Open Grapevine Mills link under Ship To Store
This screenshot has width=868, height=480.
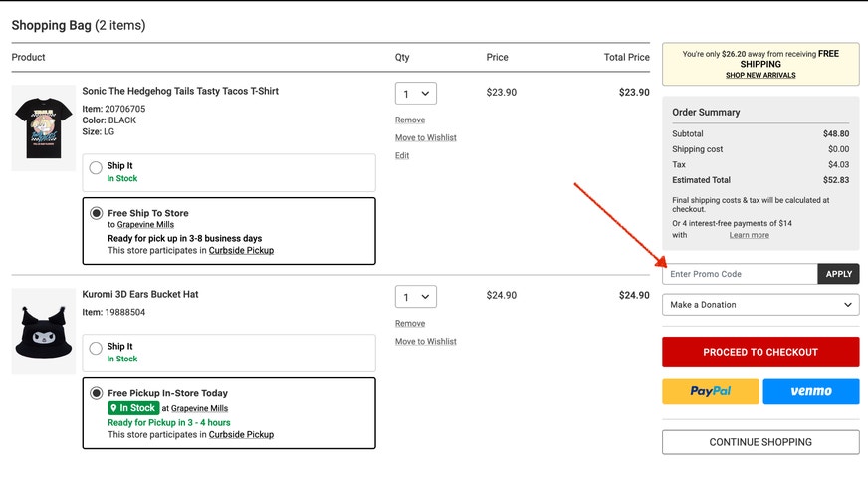pos(145,225)
